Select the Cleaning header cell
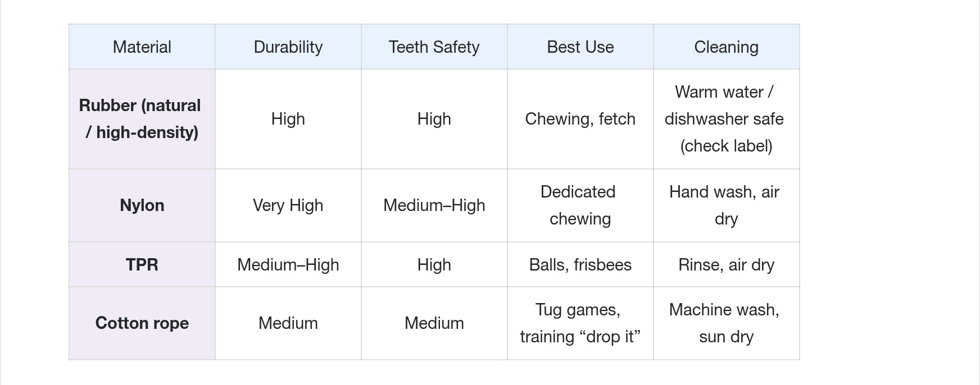 tap(726, 47)
